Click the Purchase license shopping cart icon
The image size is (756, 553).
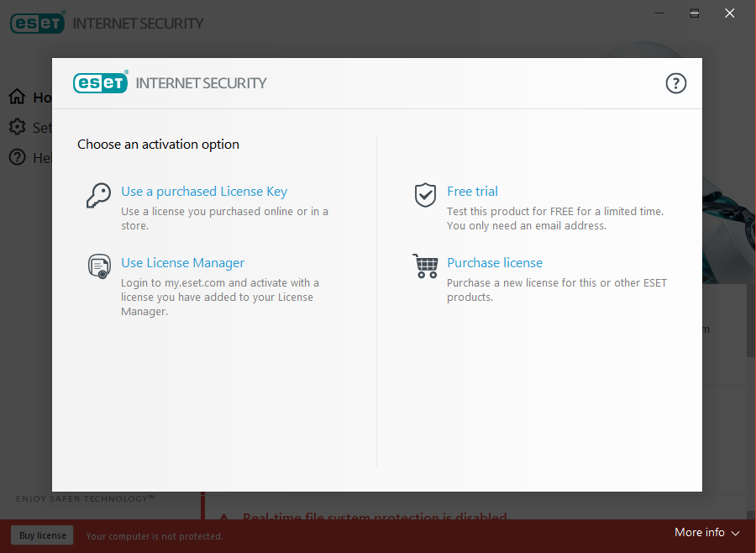tap(425, 266)
